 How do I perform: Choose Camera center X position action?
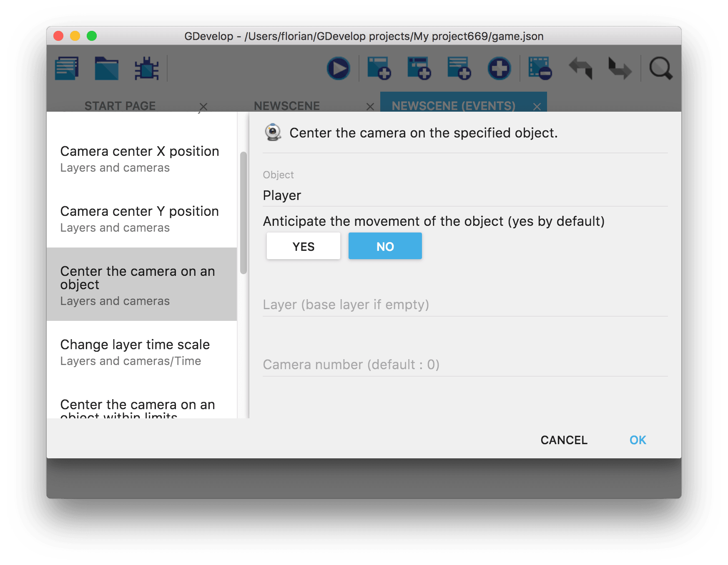[x=142, y=158]
